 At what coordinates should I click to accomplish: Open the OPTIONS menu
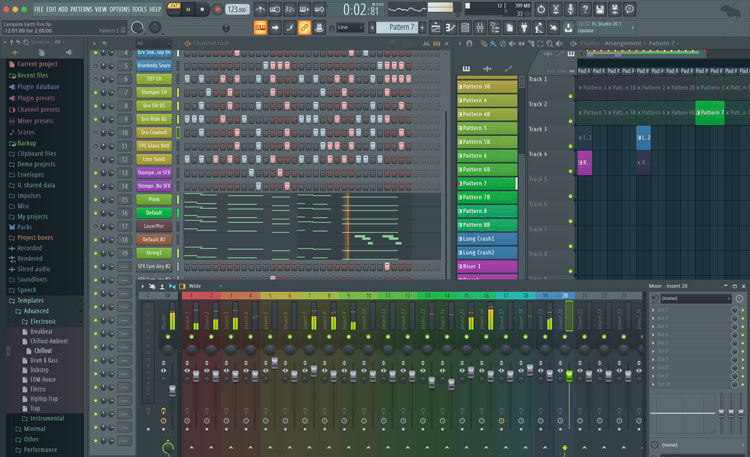point(120,9)
